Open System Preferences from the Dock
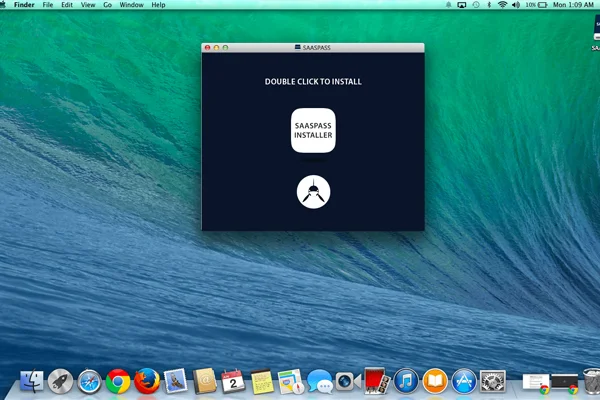This screenshot has width=600, height=400. click(492, 381)
